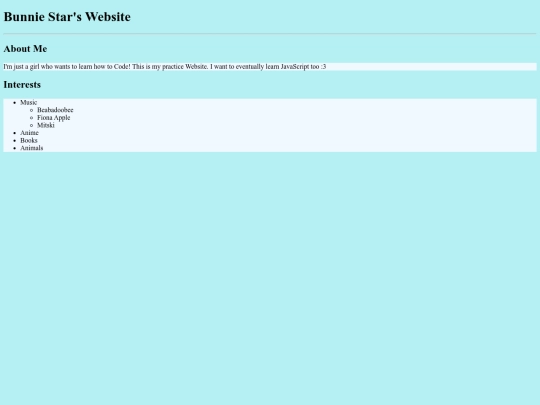This screenshot has height=405, width=540.
Task: Click the 'Books' list item
Action: (29, 140)
